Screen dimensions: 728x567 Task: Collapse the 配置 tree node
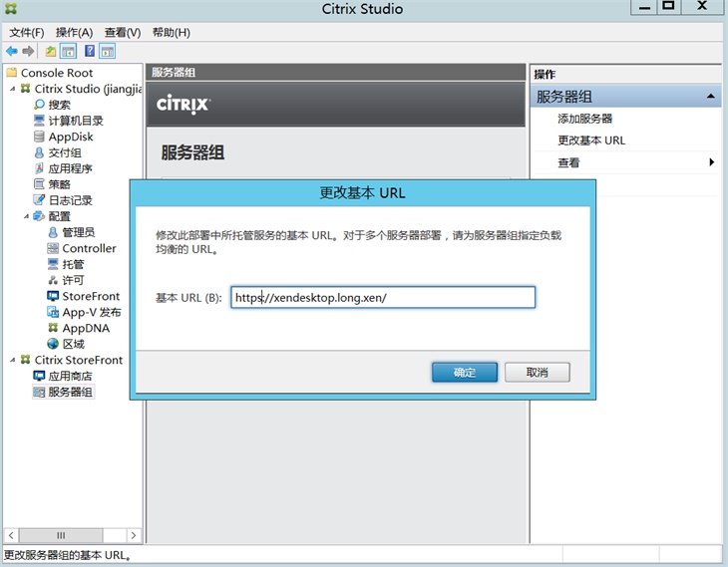click(27, 216)
